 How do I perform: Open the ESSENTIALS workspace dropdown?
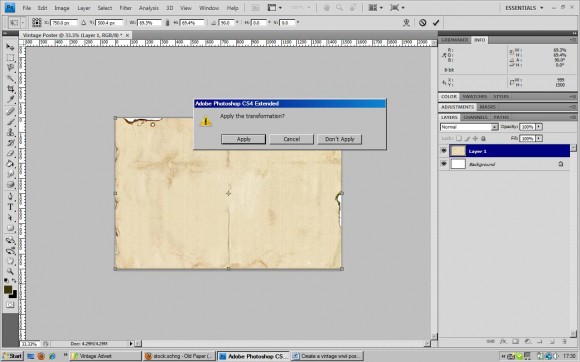pyautogui.click(x=524, y=8)
